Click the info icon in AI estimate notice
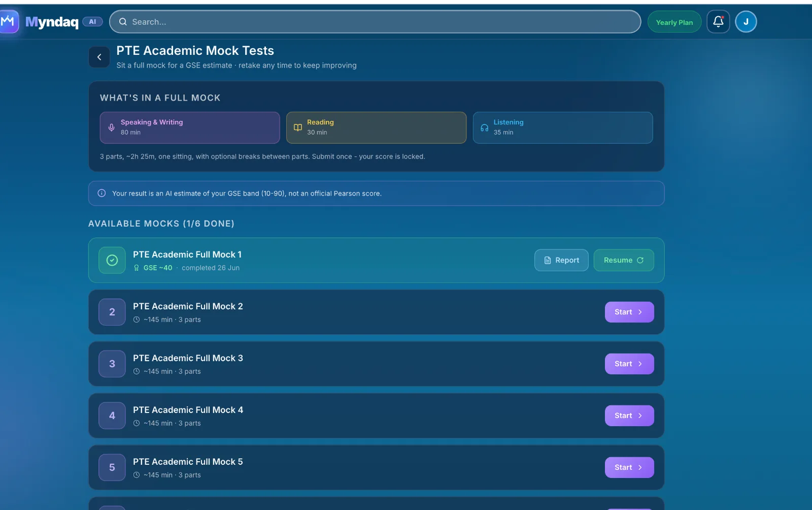This screenshot has width=812, height=510. [x=101, y=193]
